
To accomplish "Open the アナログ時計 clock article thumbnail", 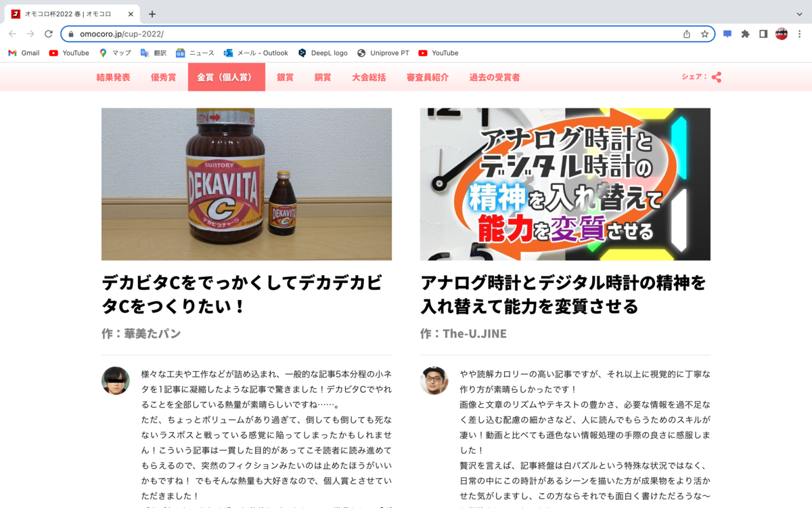I will pyautogui.click(x=565, y=184).
